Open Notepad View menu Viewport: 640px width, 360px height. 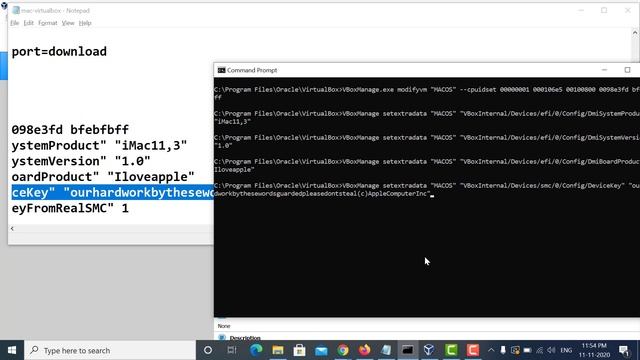pos(68,23)
